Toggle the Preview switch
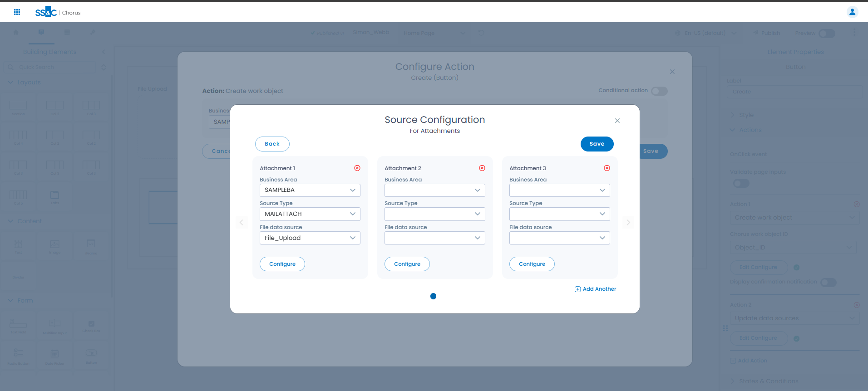 (x=827, y=34)
